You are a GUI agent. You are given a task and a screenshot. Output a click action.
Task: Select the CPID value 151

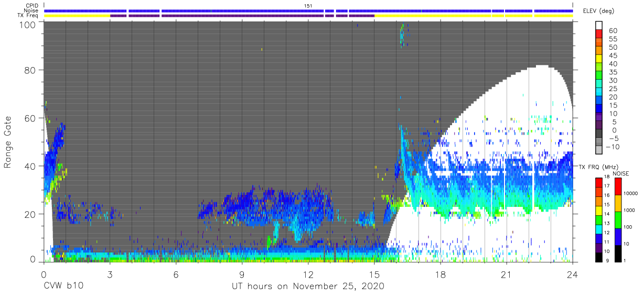tap(308, 6)
